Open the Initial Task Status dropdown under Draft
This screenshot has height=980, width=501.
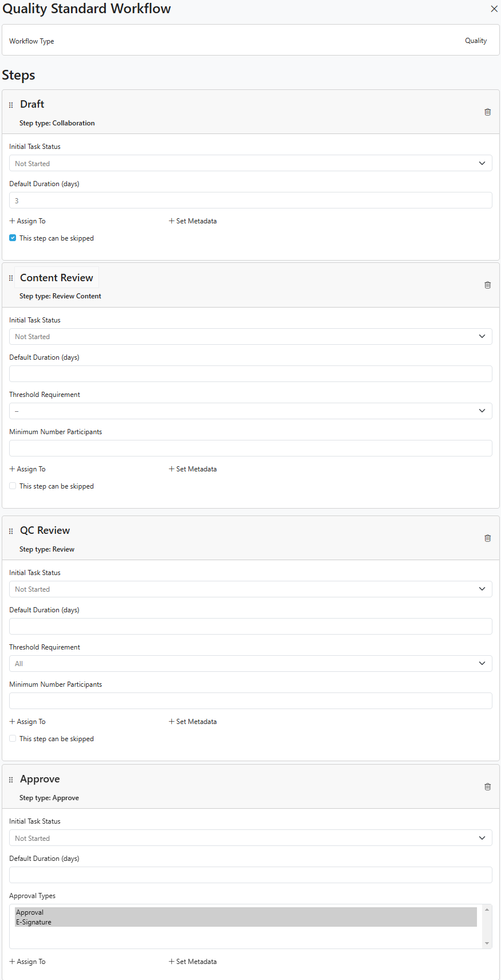click(x=251, y=163)
